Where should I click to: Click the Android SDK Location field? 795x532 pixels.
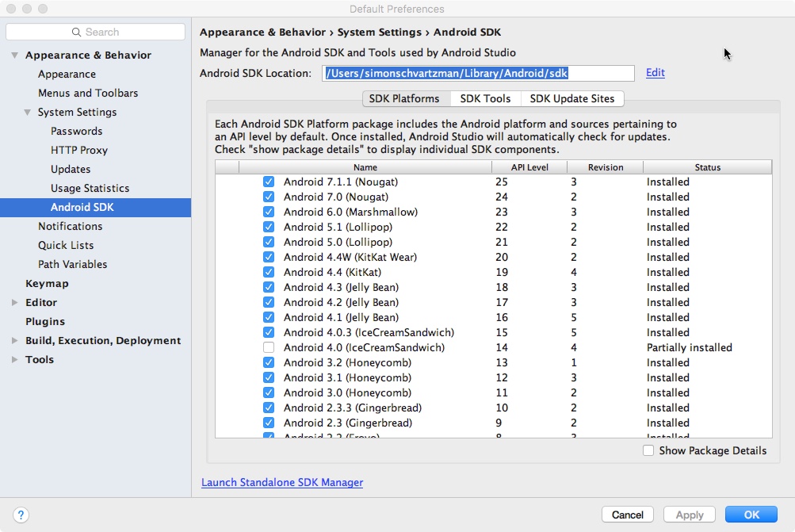pos(478,73)
